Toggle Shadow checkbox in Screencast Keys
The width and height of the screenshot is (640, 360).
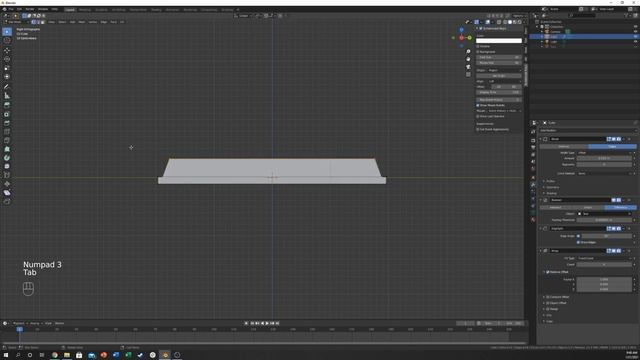click(x=478, y=46)
